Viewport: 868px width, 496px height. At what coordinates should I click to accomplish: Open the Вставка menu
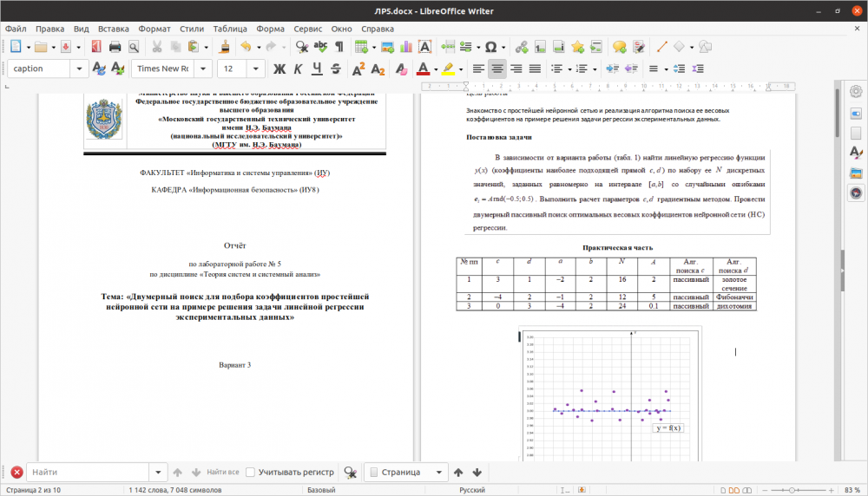[x=114, y=29]
